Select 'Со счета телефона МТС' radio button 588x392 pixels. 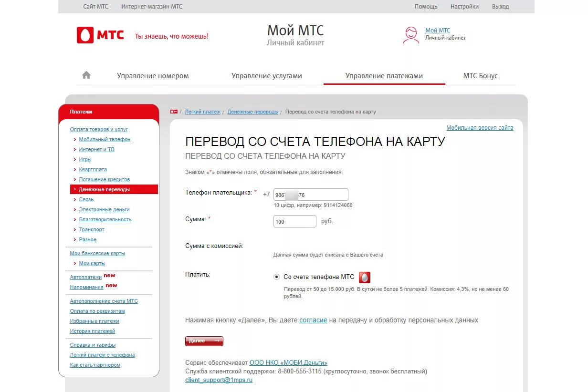pyautogui.click(x=276, y=277)
